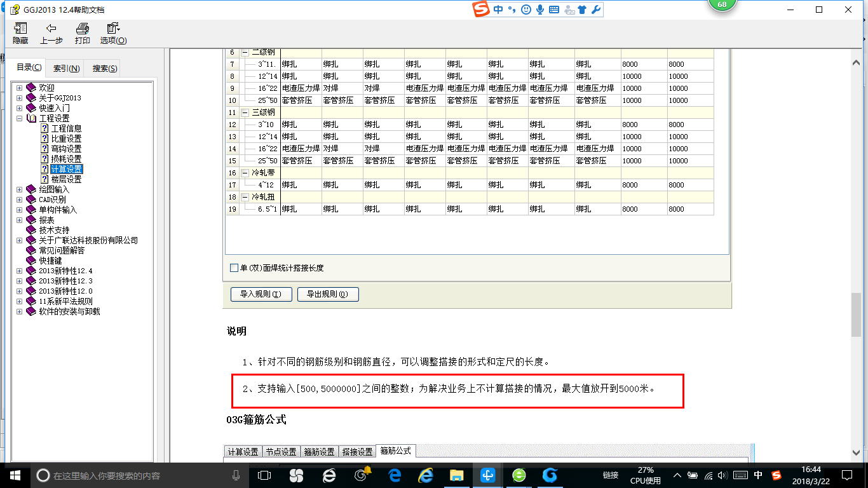Click the page icon beside 弯钩设置
The height and width of the screenshot is (488, 868).
click(x=44, y=149)
